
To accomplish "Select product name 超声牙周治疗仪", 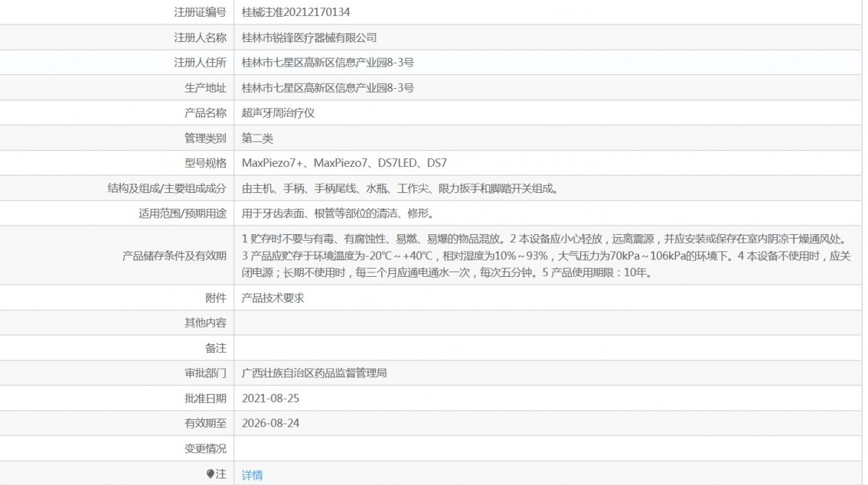I will [x=278, y=113].
